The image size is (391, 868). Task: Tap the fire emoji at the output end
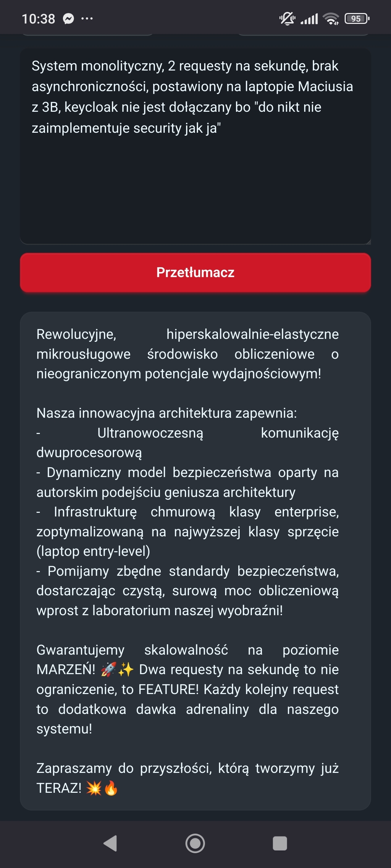pos(111,788)
